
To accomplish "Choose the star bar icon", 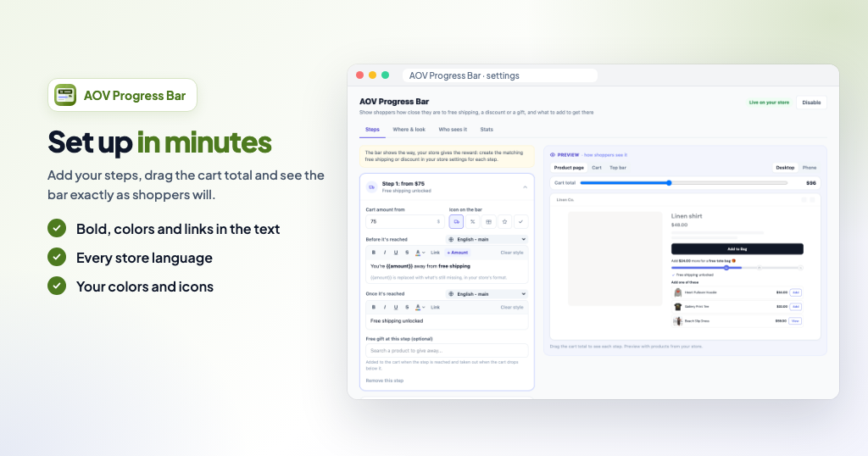I will 504,222.
